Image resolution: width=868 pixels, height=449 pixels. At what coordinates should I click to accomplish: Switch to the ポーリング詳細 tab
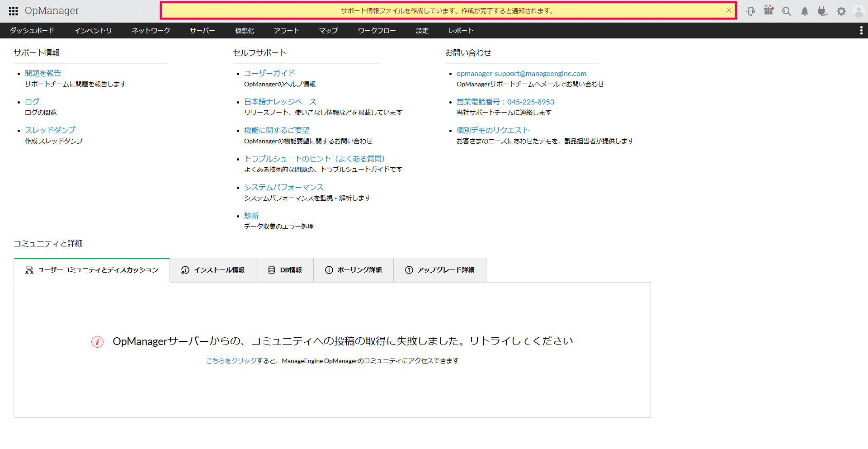point(353,270)
